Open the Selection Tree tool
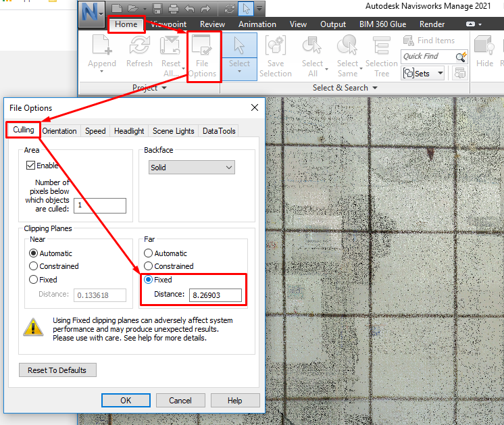Image resolution: width=504 pixels, height=425 pixels. [x=382, y=56]
